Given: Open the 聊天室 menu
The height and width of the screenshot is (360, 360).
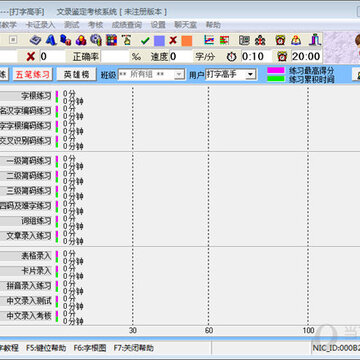Looking at the screenshot, I should click(185, 25).
